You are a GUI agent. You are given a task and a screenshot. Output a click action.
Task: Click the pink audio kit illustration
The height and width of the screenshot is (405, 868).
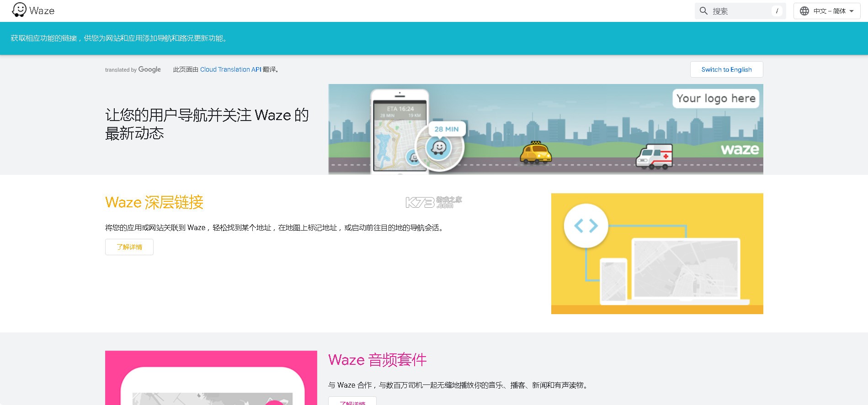[211, 378]
